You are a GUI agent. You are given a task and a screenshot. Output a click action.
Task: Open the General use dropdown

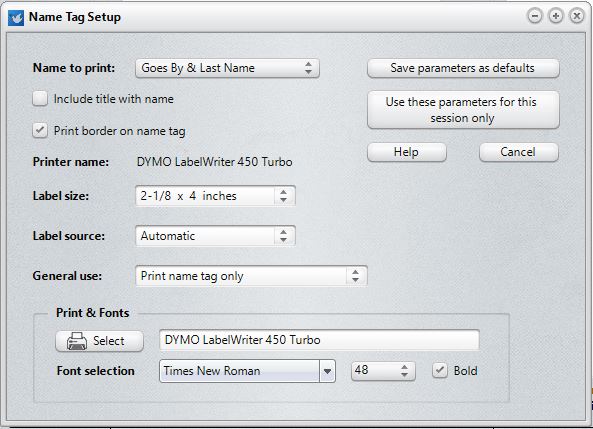click(x=251, y=276)
